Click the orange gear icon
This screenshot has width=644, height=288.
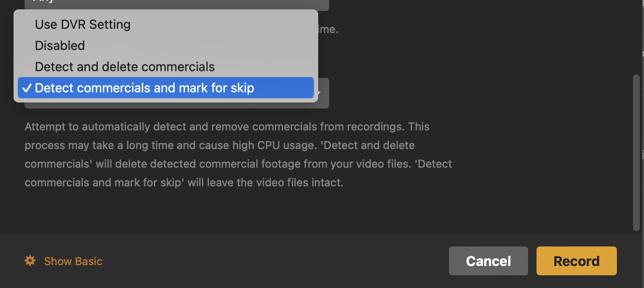pyautogui.click(x=30, y=260)
